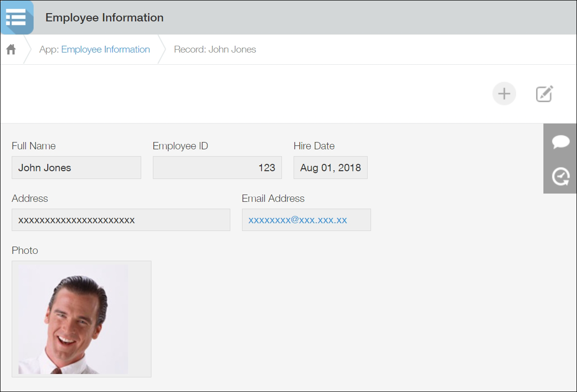Screen dimensions: 577x392
Task: Click the plus icon to add a record
Action: (x=504, y=93)
